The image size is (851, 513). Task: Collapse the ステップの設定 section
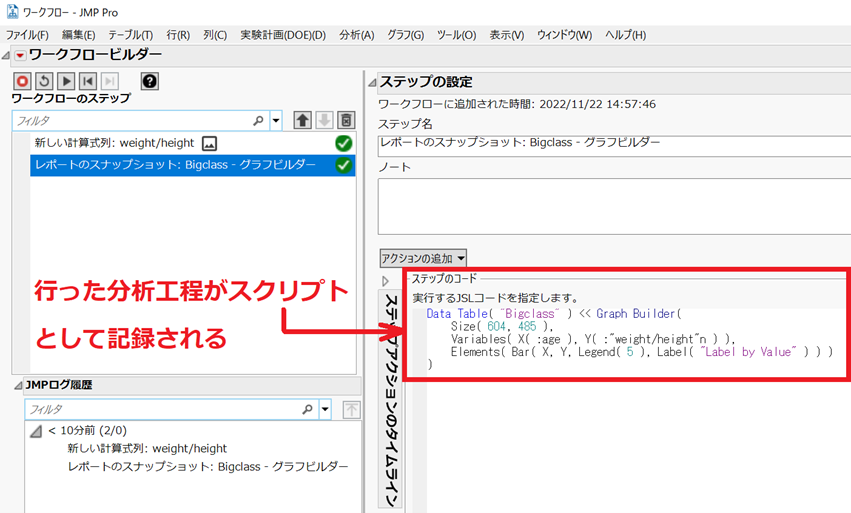click(372, 83)
